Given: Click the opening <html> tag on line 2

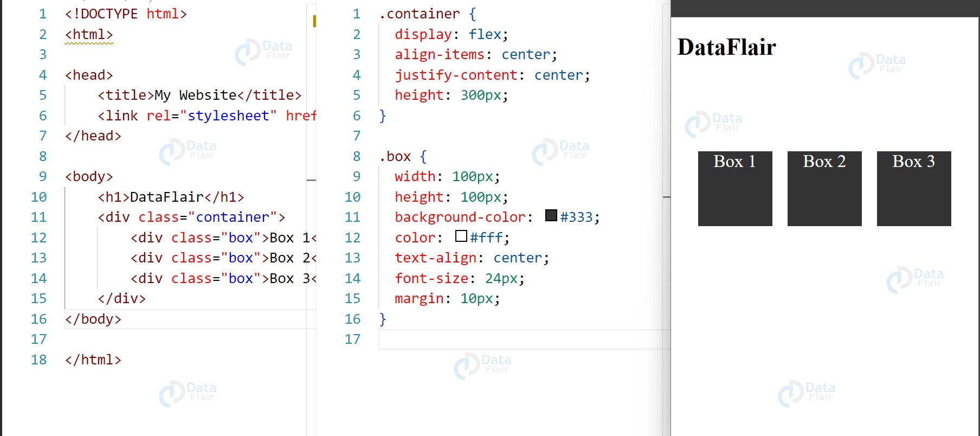Looking at the screenshot, I should click(89, 34).
